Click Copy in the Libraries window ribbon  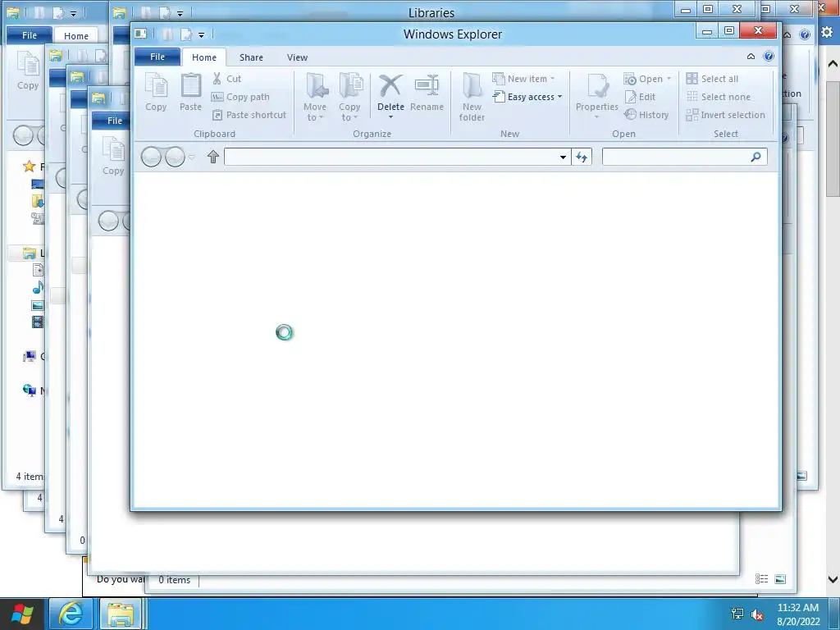(x=28, y=71)
